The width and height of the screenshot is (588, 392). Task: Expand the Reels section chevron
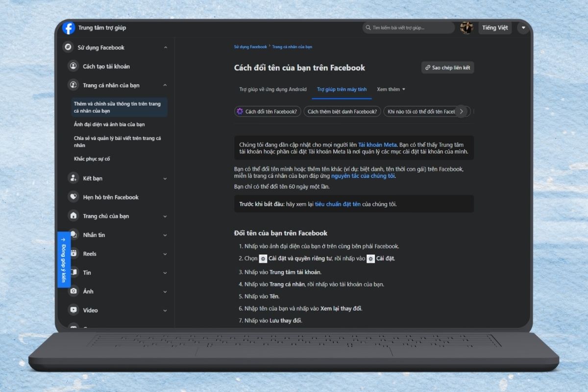[x=165, y=254]
